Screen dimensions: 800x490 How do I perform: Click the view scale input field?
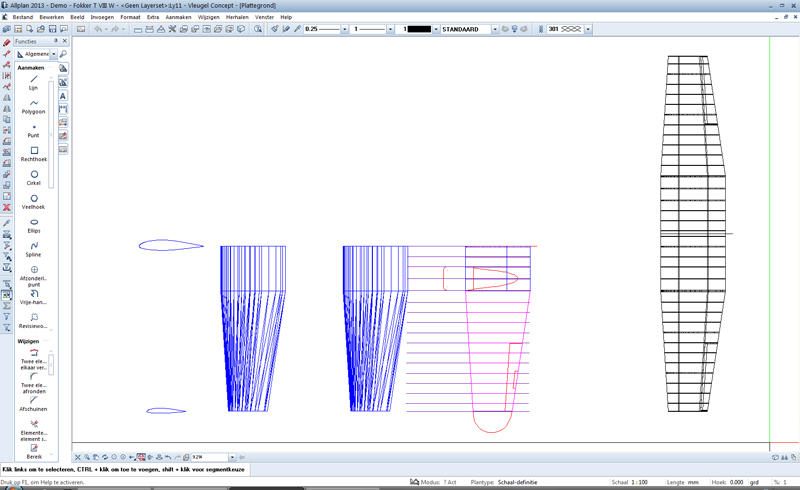click(x=209, y=457)
